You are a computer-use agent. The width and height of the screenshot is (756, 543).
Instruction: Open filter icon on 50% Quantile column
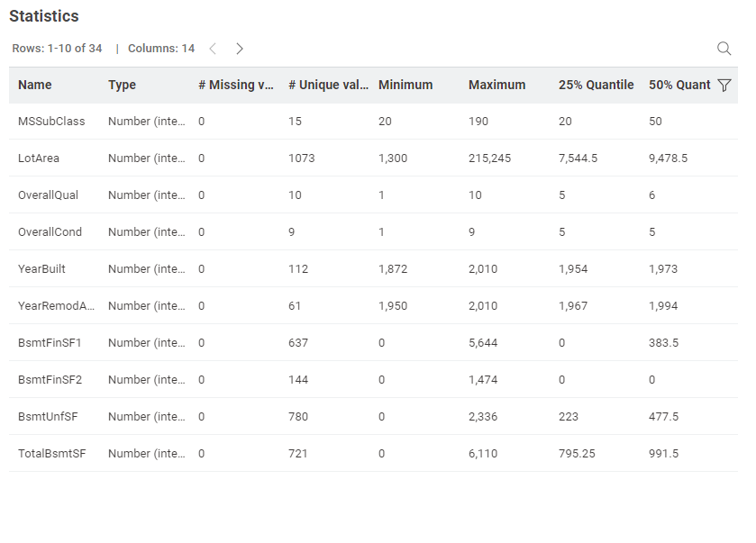pyautogui.click(x=724, y=86)
